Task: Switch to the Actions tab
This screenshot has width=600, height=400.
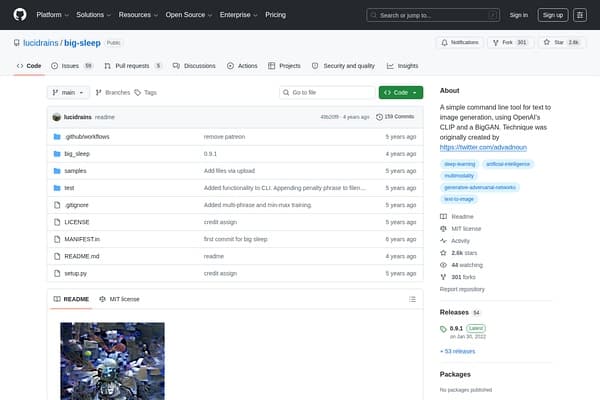Action: click(242, 66)
